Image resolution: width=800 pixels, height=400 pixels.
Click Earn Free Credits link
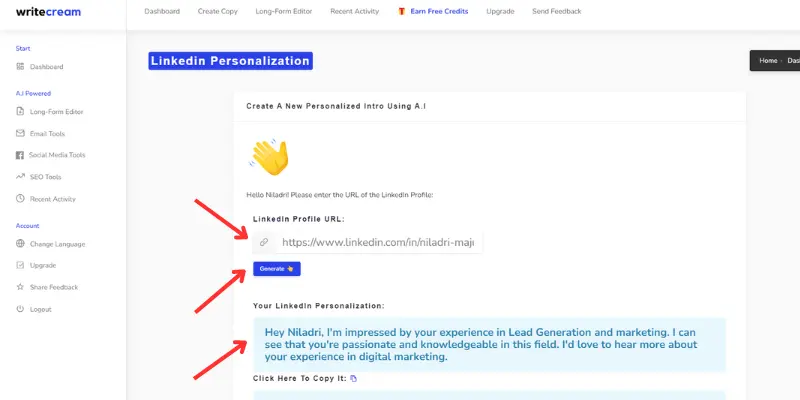(x=439, y=11)
